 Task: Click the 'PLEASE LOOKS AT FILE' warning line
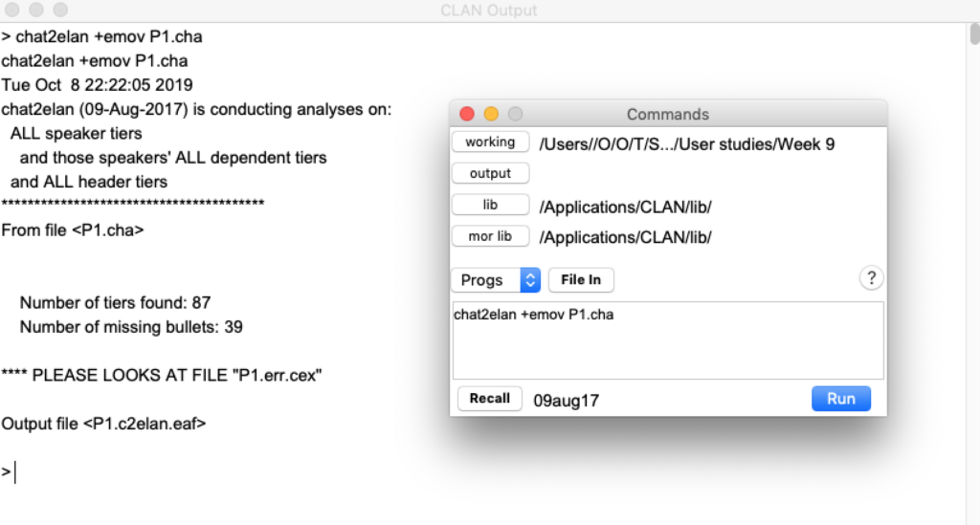(162, 375)
